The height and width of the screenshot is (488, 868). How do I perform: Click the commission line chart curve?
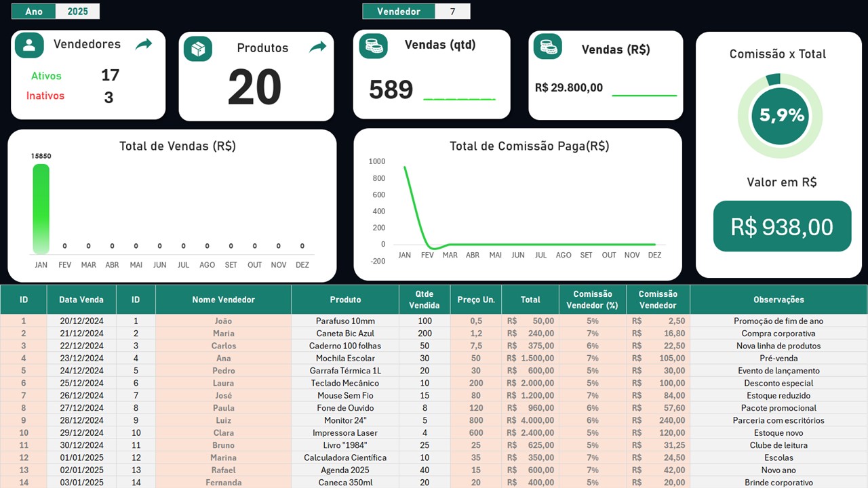click(411, 203)
